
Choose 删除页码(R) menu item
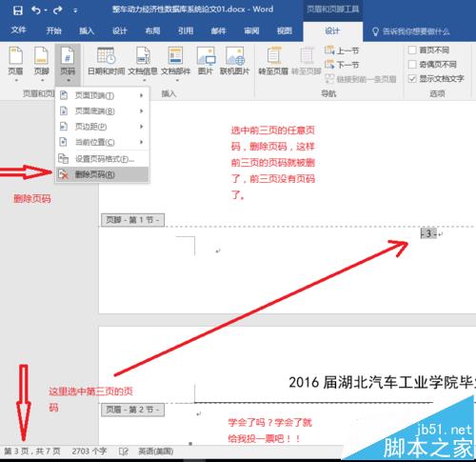(102, 174)
